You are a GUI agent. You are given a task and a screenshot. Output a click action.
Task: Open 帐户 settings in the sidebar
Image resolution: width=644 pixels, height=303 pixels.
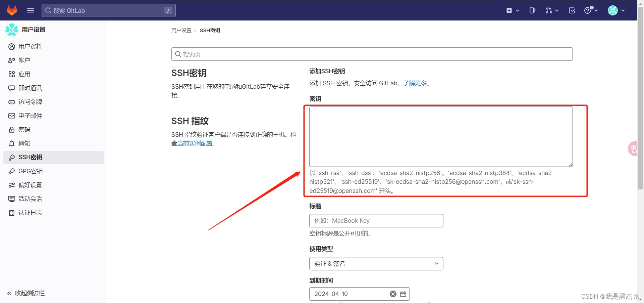[53, 60]
